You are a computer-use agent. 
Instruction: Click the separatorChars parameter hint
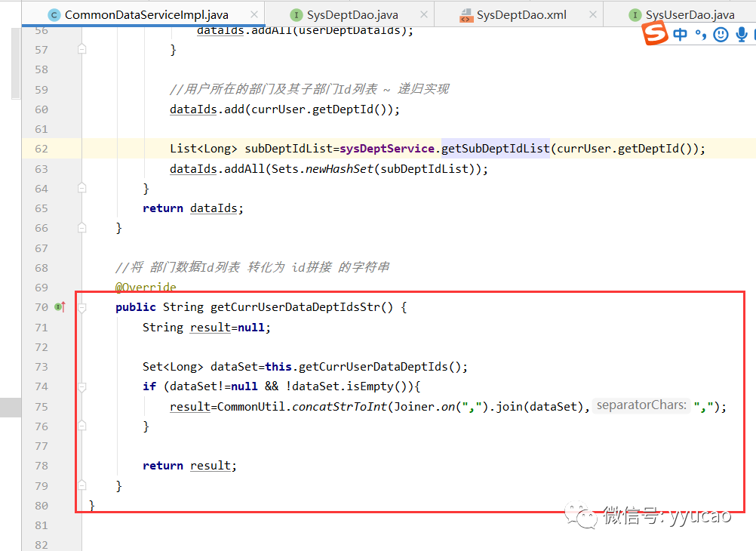tap(641, 406)
